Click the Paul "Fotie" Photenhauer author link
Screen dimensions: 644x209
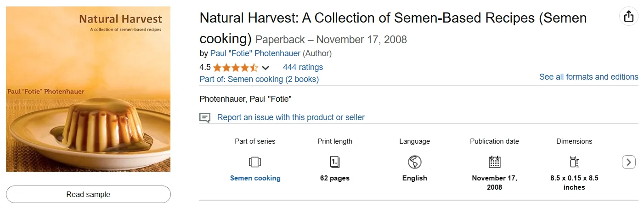pyautogui.click(x=255, y=53)
